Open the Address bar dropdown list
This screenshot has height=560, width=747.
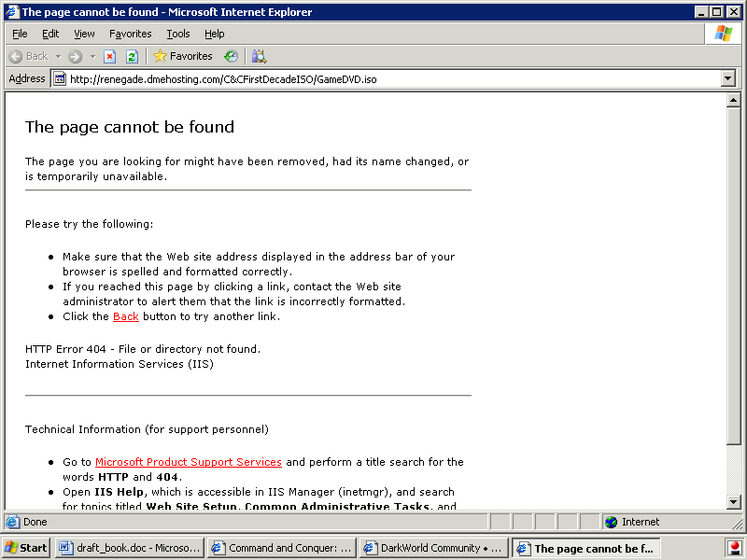728,79
